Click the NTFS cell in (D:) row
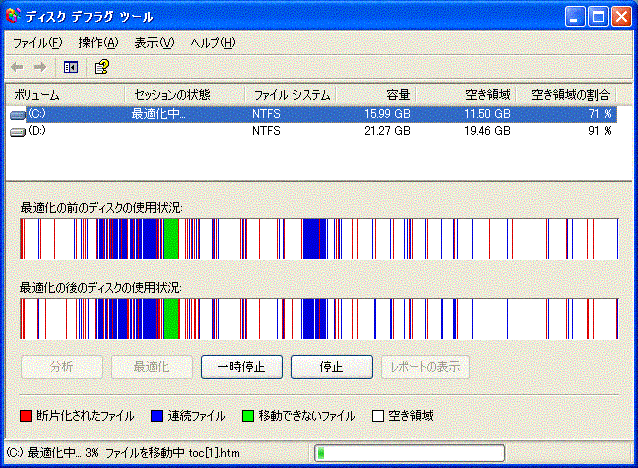 coord(266,131)
